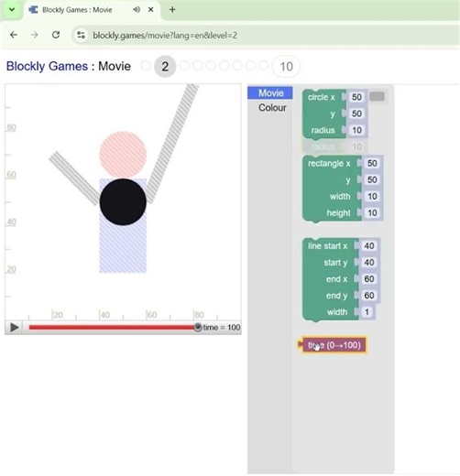This screenshot has height=476, width=460.
Task: Edit rectangle x value 50
Action: point(372,163)
